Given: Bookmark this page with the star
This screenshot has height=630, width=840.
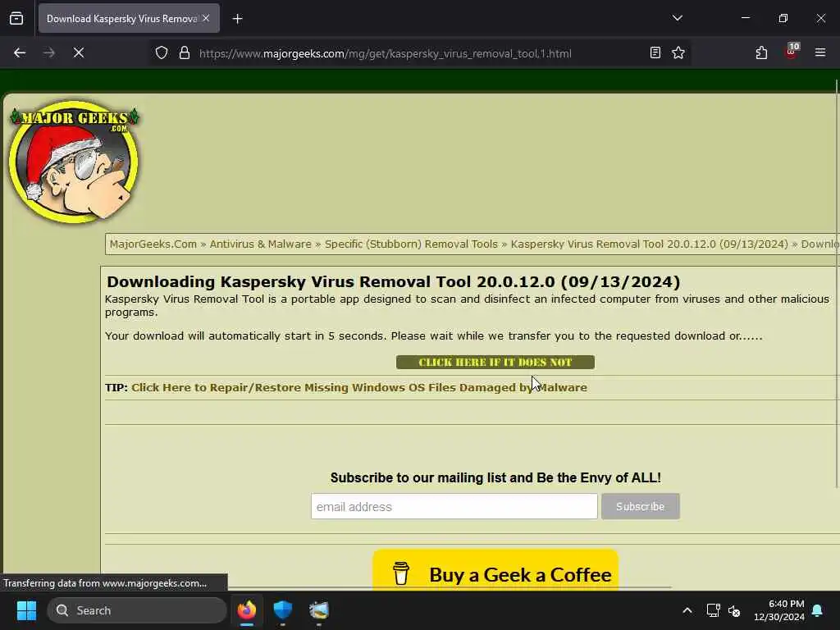Looking at the screenshot, I should click(678, 52).
